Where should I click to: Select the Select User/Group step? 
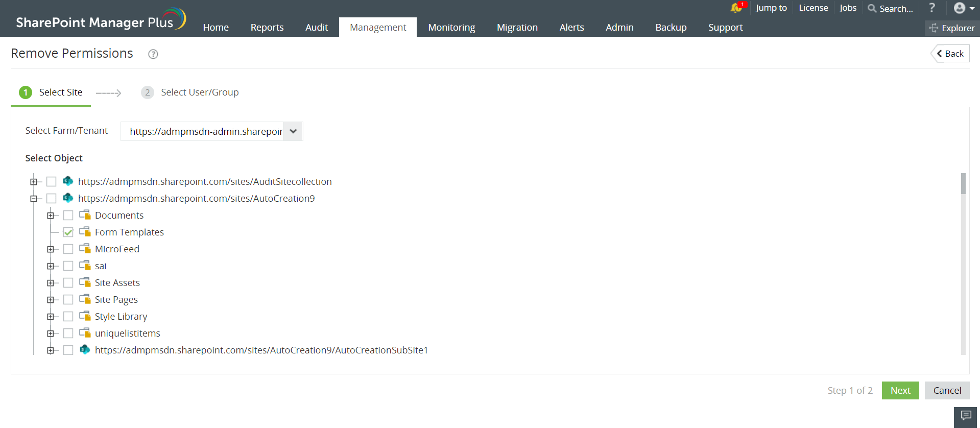190,92
